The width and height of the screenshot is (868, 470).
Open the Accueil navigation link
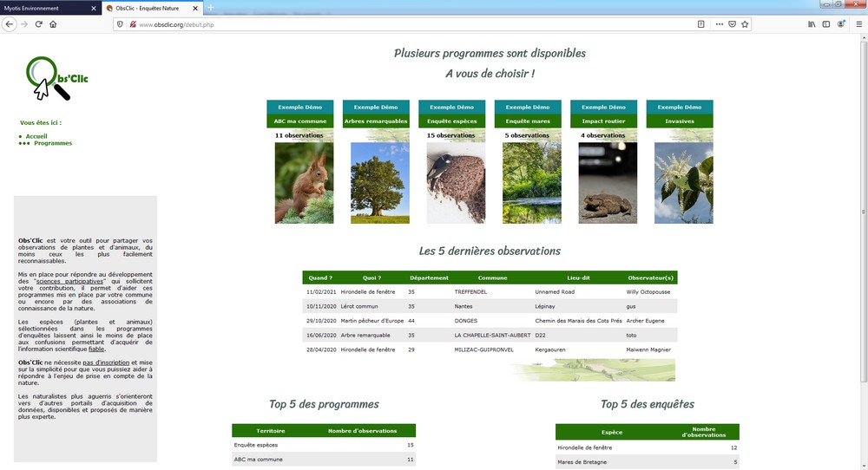[x=36, y=136]
